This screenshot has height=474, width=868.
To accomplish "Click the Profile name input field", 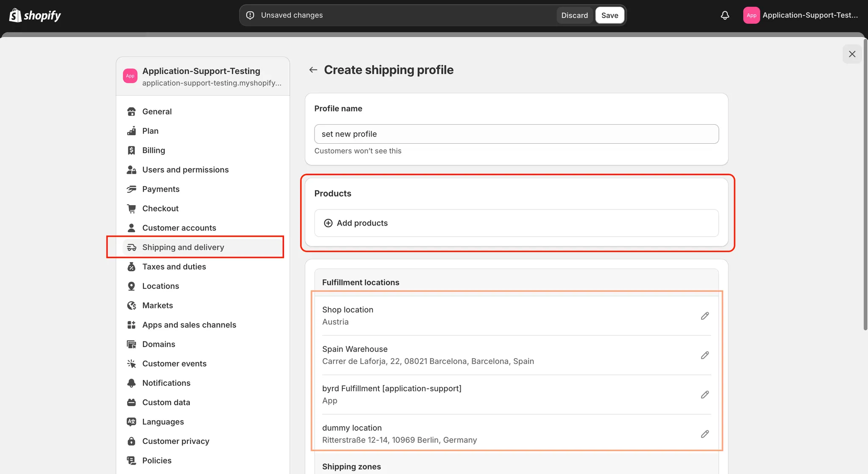I will pyautogui.click(x=516, y=134).
